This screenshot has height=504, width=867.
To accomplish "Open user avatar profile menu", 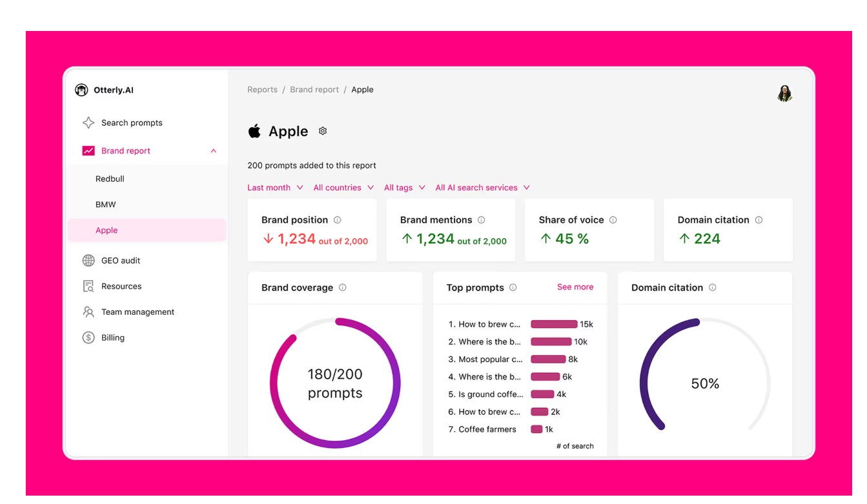I will [x=784, y=94].
